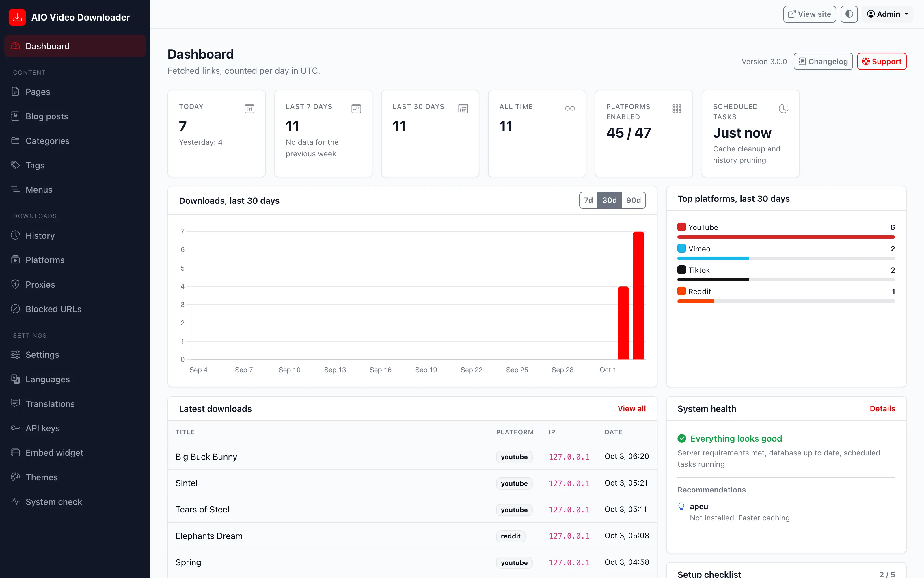
Task: Click the Platforms Enabled 45 / 47 value
Action: click(x=629, y=133)
